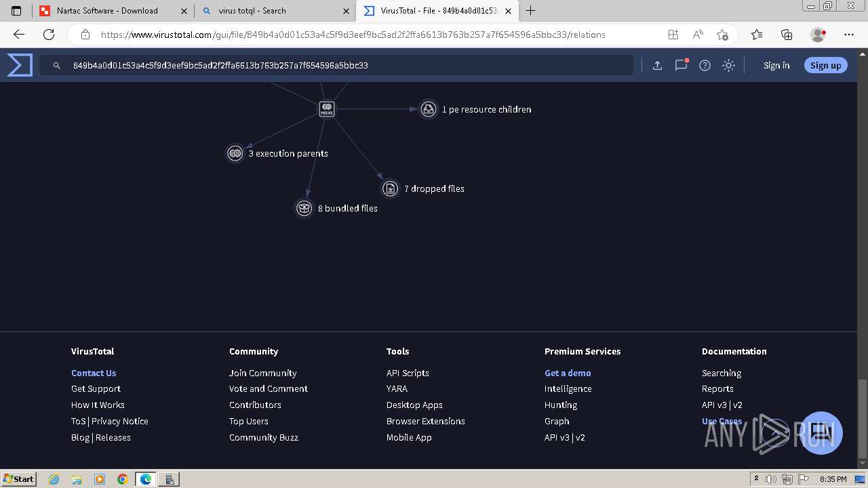Close the virus totql Search tab

[x=346, y=11]
